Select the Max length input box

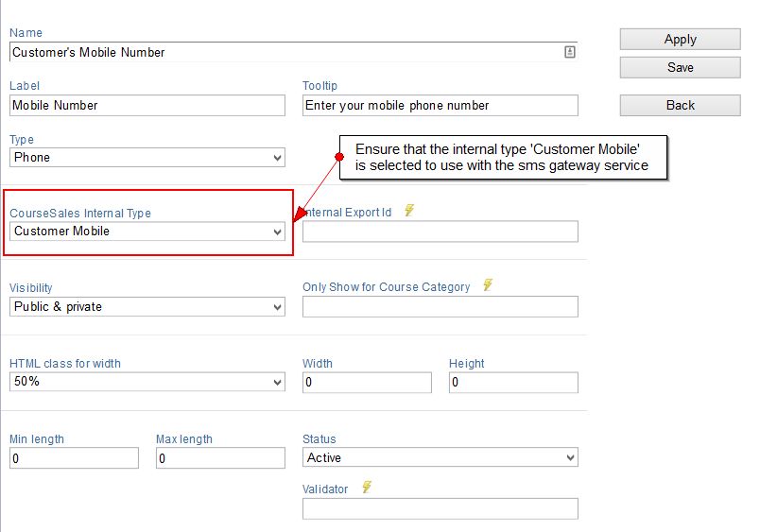(220, 458)
